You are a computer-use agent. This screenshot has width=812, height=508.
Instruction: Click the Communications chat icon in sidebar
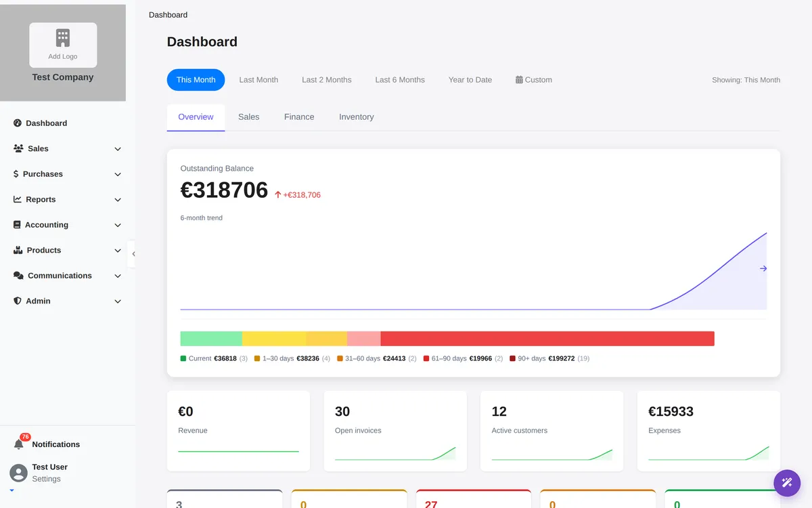[x=18, y=276]
